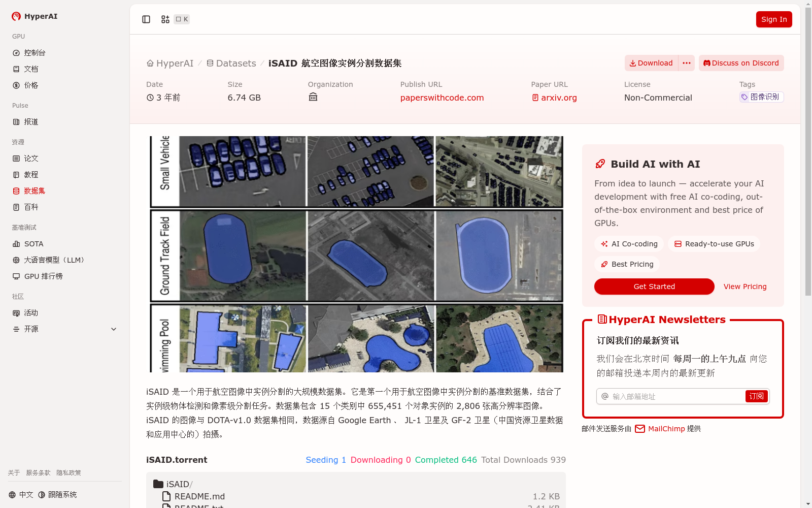
Task: Click the 开源 list icon
Action: 16,329
